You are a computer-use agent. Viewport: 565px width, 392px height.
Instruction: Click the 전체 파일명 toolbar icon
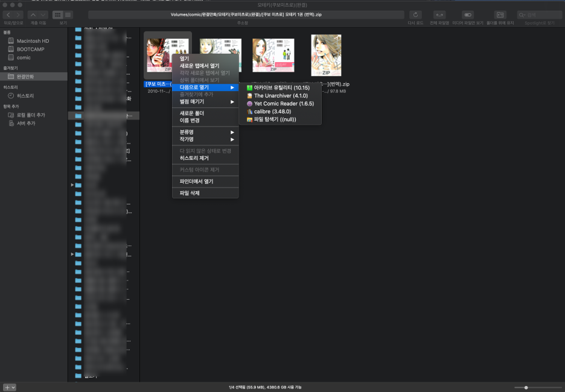point(441,14)
